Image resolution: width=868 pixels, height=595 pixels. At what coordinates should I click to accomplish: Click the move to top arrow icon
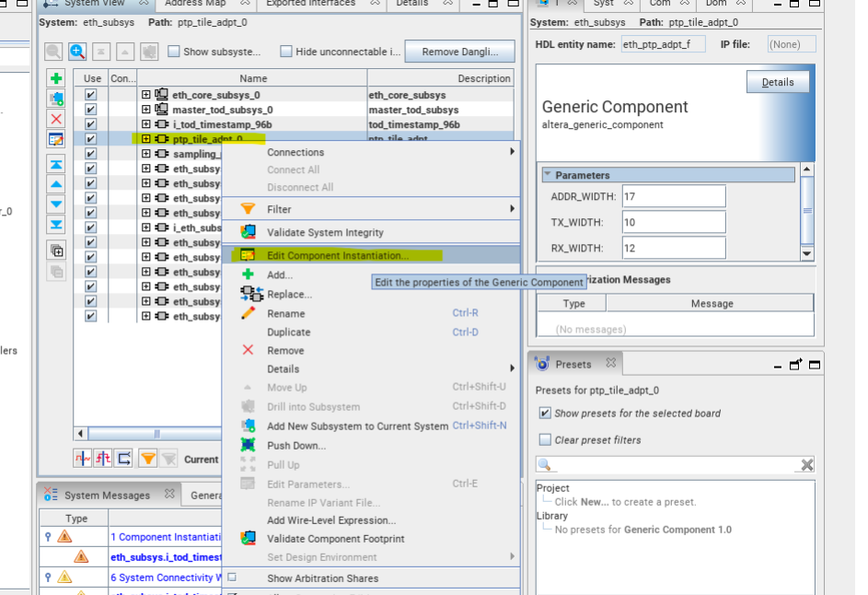coord(56,165)
